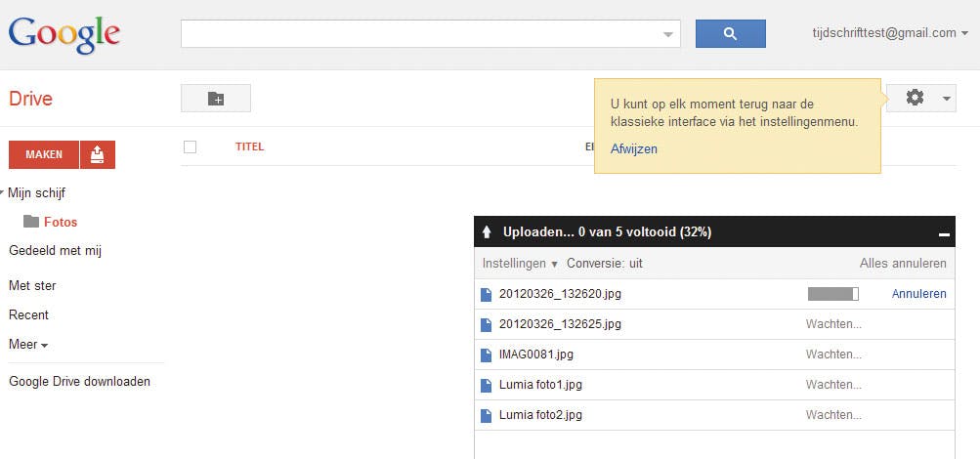Image resolution: width=980 pixels, height=459 pixels.
Task: Click the file name 20120326_132625.jpg
Action: point(560,324)
